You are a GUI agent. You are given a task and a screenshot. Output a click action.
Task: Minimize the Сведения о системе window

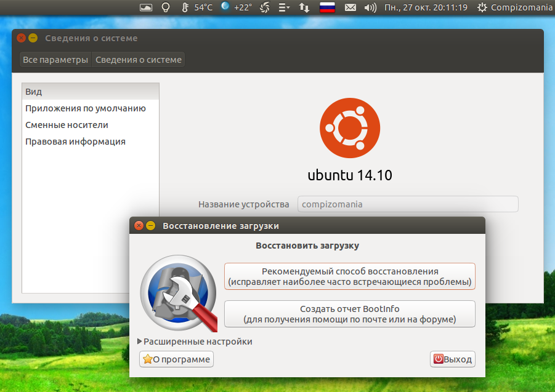pyautogui.click(x=33, y=38)
